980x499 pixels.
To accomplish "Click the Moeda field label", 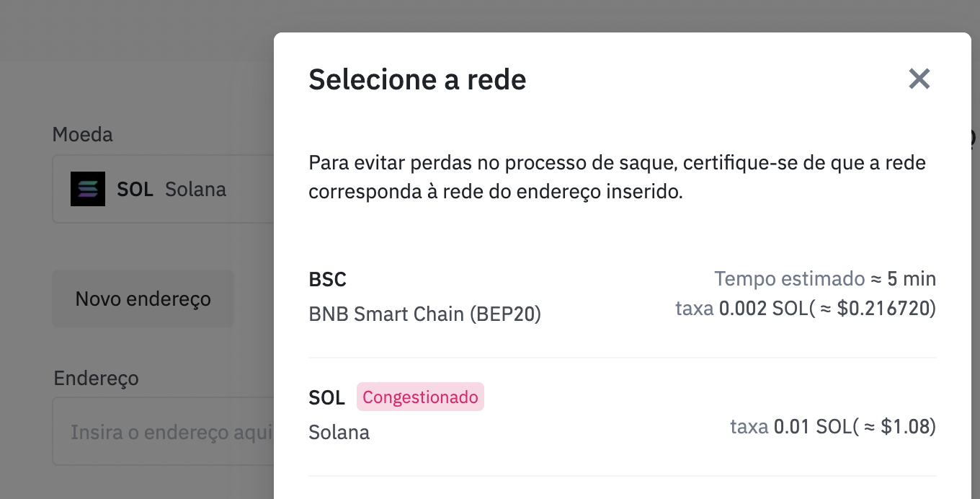I will pos(82,134).
